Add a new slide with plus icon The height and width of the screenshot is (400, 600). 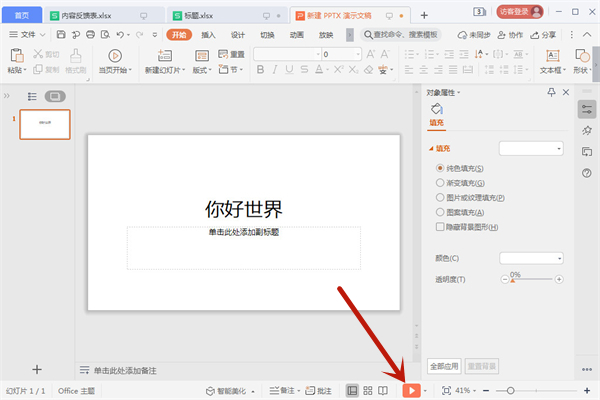pos(37,369)
